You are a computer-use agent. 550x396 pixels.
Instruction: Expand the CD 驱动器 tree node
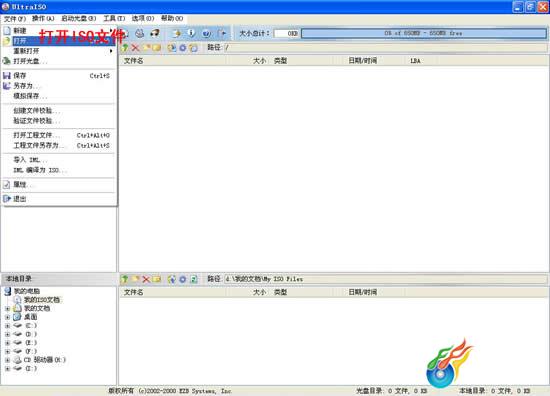[7, 360]
